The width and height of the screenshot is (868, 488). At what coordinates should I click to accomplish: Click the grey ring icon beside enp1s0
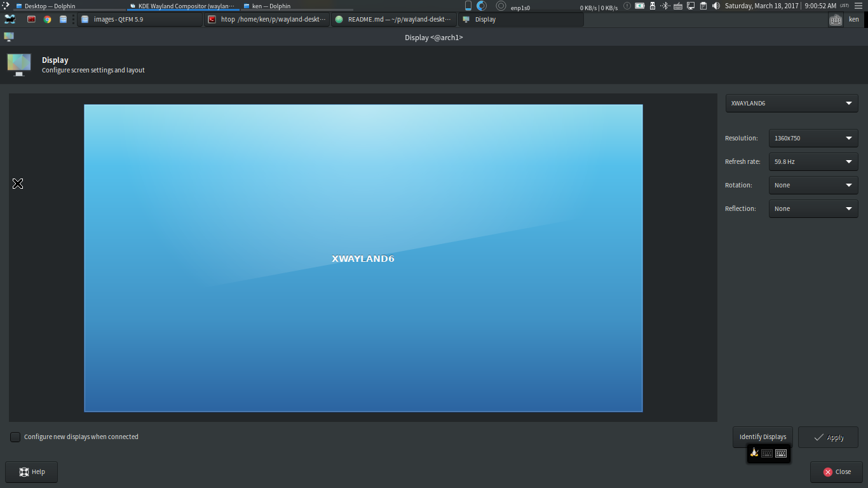(501, 6)
